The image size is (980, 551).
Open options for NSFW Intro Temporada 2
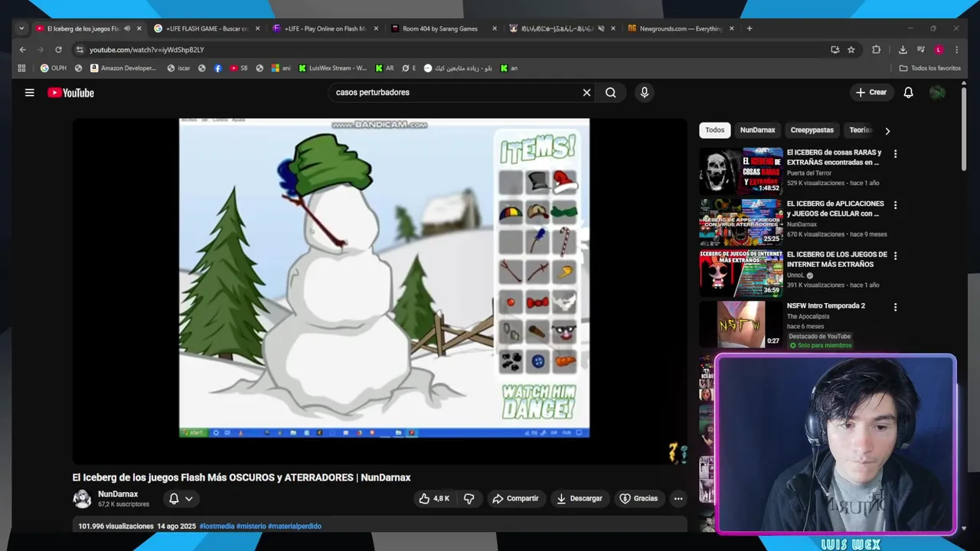(x=895, y=307)
